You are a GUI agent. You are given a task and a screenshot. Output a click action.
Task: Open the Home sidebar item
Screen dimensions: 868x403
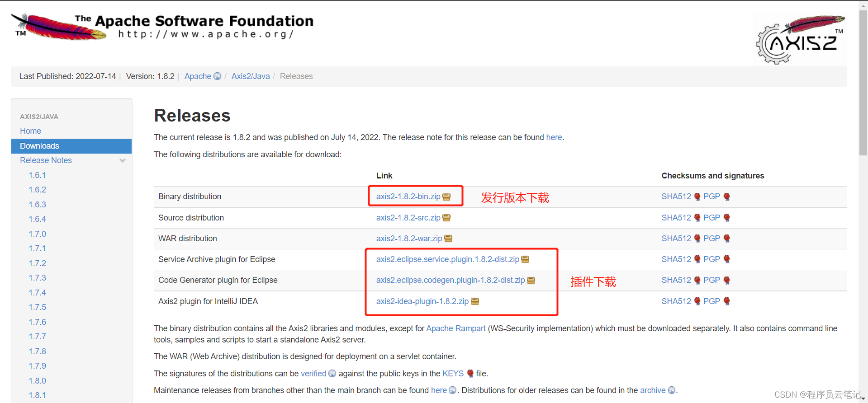(30, 131)
